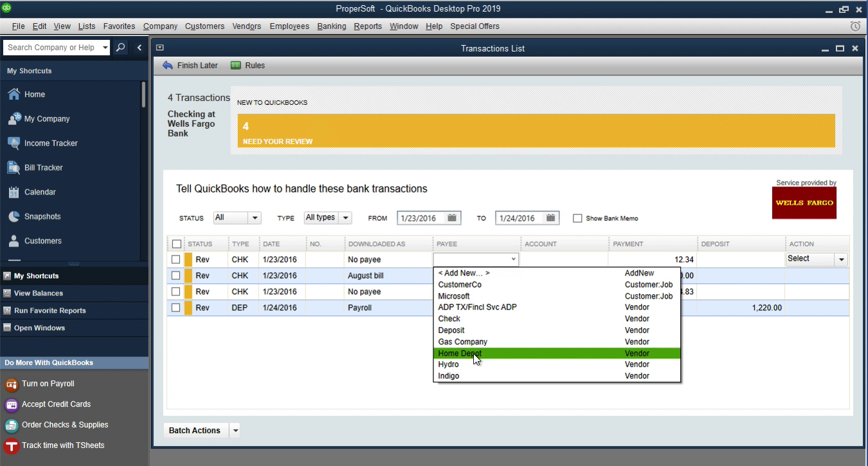Screen dimensions: 868x466
Task: Check the Payroll deposit row checkbox
Action: [x=176, y=308]
